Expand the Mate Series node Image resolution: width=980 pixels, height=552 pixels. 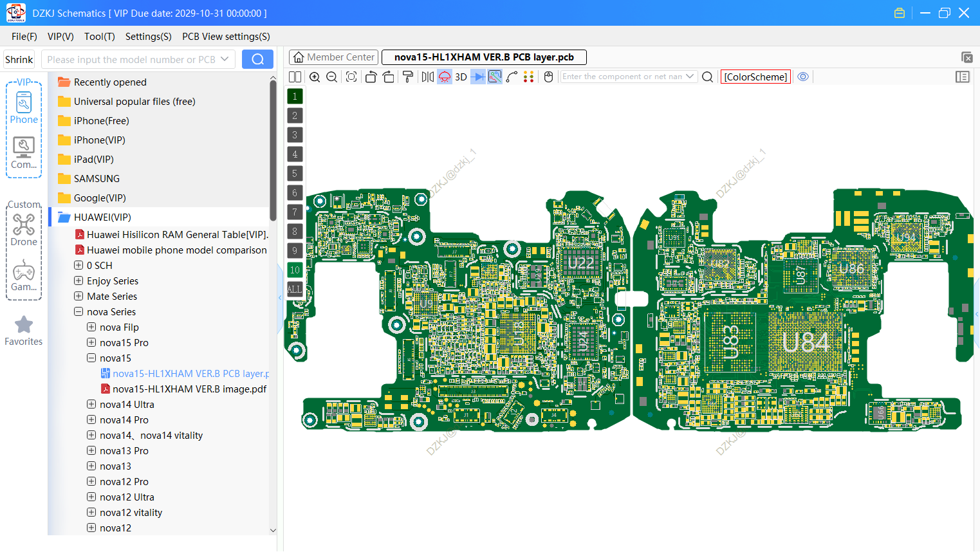click(79, 296)
